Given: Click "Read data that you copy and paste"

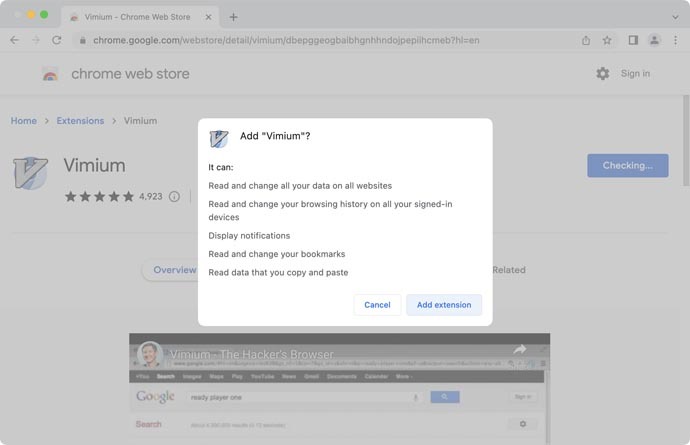Looking at the screenshot, I should pyautogui.click(x=278, y=272).
